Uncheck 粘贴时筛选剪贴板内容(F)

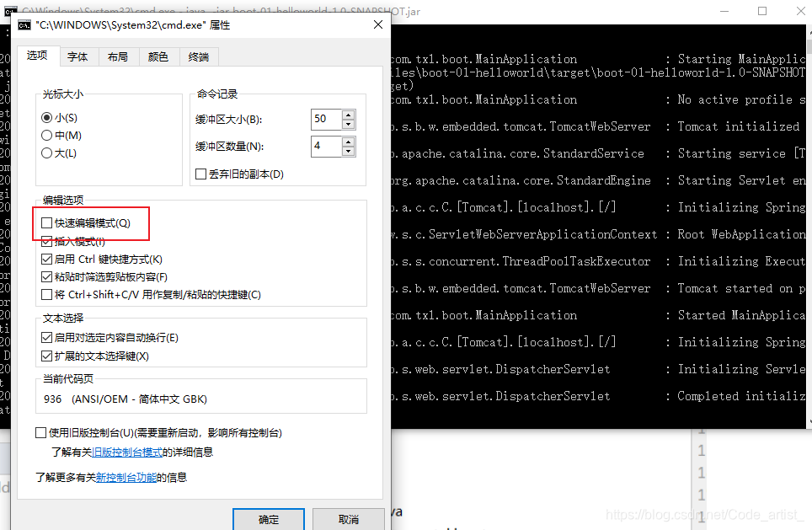click(x=46, y=276)
